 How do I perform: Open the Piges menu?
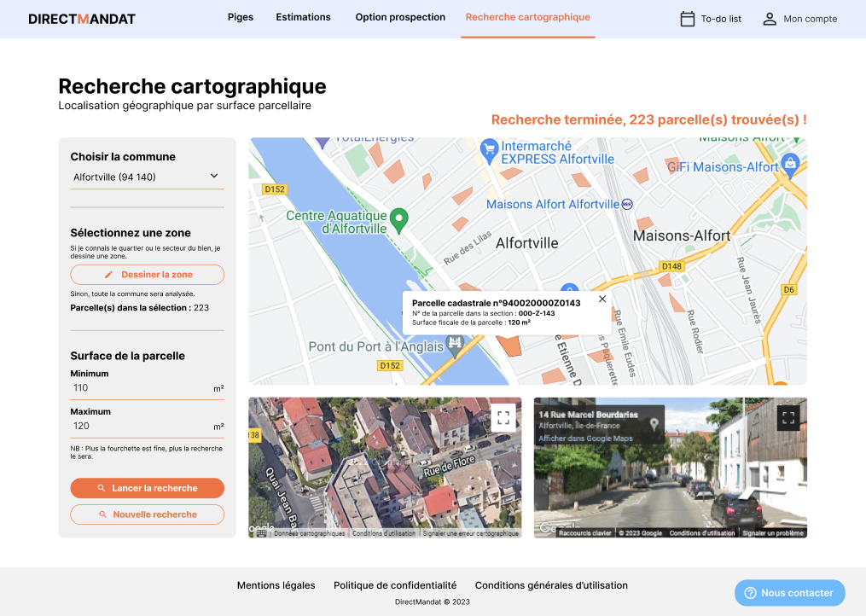tap(241, 17)
